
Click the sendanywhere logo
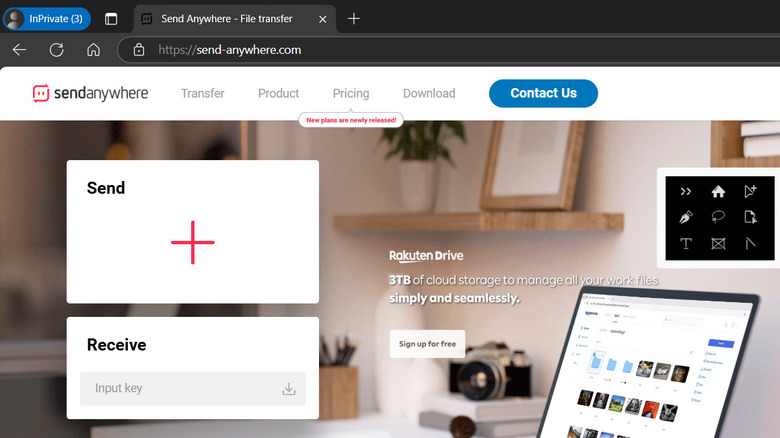tap(91, 93)
